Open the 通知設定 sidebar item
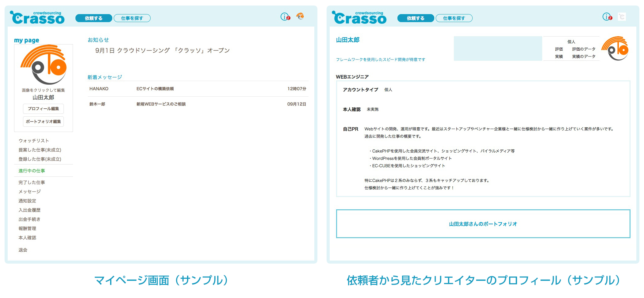 (27, 201)
